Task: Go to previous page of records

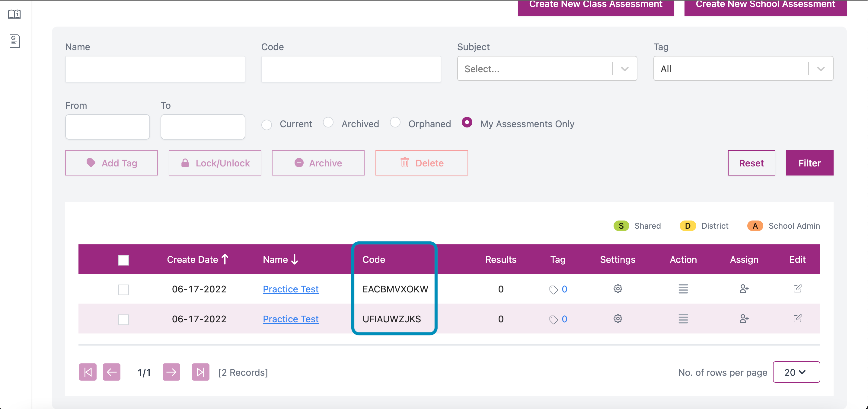Action: [112, 372]
